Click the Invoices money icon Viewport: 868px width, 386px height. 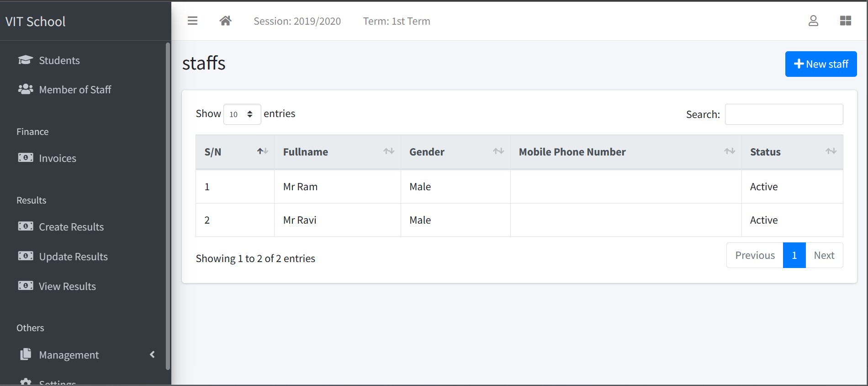click(x=26, y=158)
